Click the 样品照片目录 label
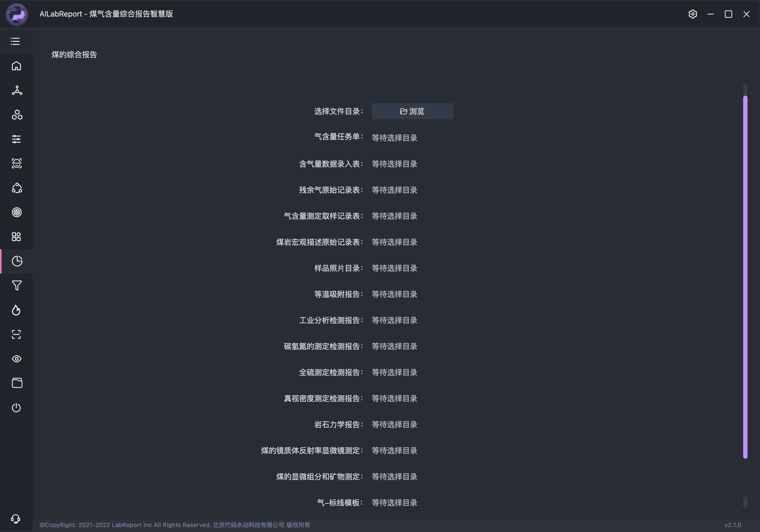Image resolution: width=760 pixels, height=532 pixels. [x=338, y=268]
